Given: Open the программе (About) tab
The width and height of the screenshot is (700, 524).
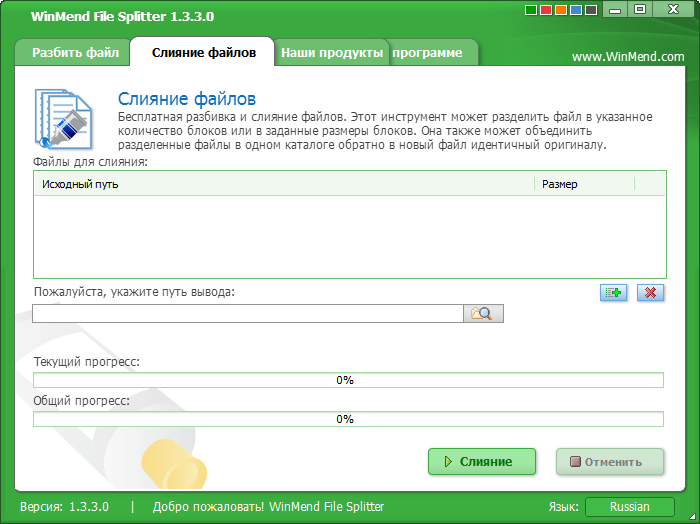Looking at the screenshot, I should (x=430, y=53).
